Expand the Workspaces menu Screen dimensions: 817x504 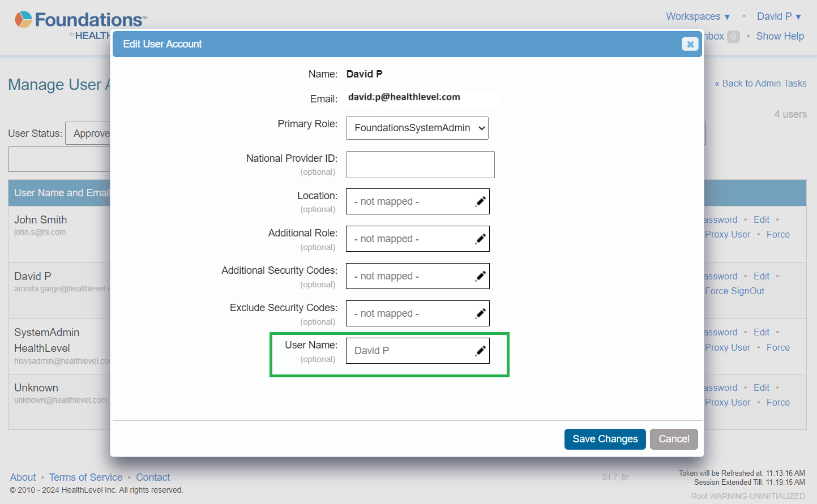coord(698,16)
